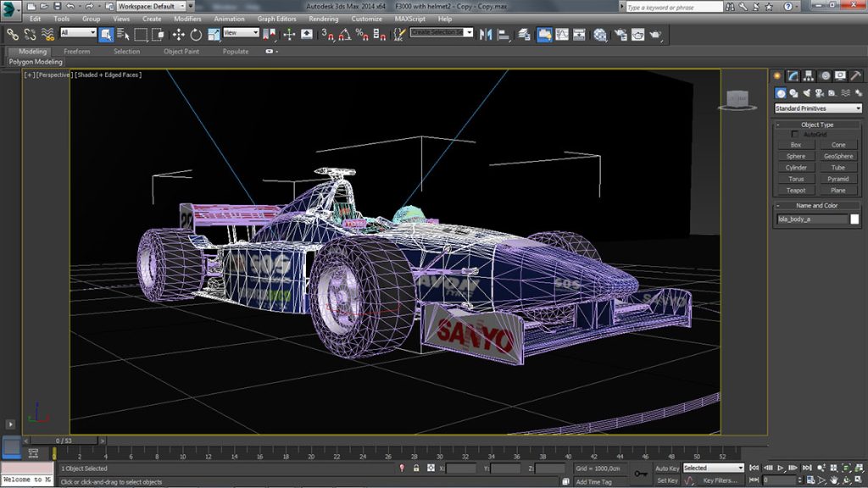
Task: Enable the AutoGrid checkbox
Action: click(795, 135)
